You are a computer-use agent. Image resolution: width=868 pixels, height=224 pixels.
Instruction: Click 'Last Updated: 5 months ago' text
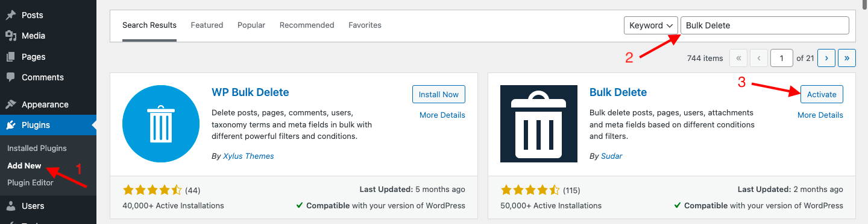pyautogui.click(x=412, y=190)
